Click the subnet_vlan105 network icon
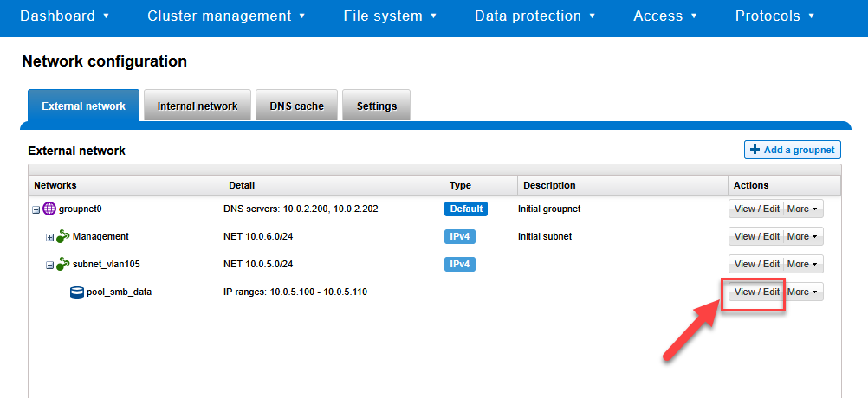Screen dimensions: 868x398 click(x=63, y=264)
